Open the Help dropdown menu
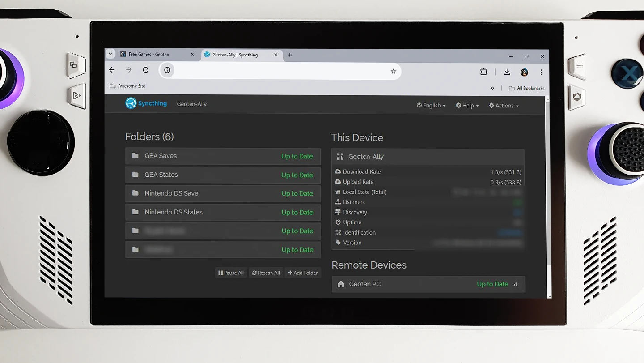The height and width of the screenshot is (363, 644). 467,106
